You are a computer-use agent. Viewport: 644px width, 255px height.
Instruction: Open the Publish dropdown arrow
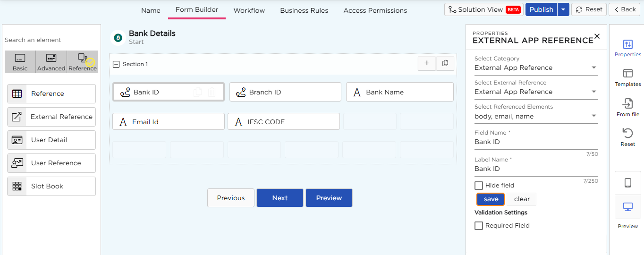pyautogui.click(x=563, y=9)
